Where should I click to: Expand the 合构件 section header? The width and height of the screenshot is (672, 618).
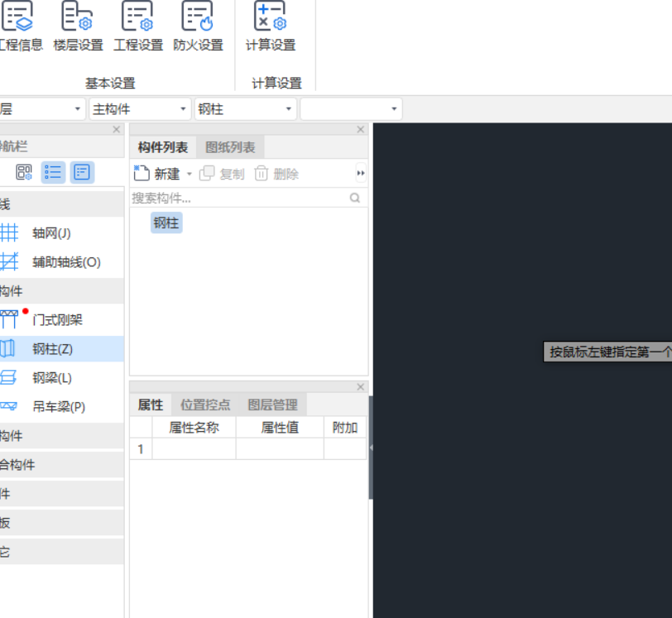[62, 465]
